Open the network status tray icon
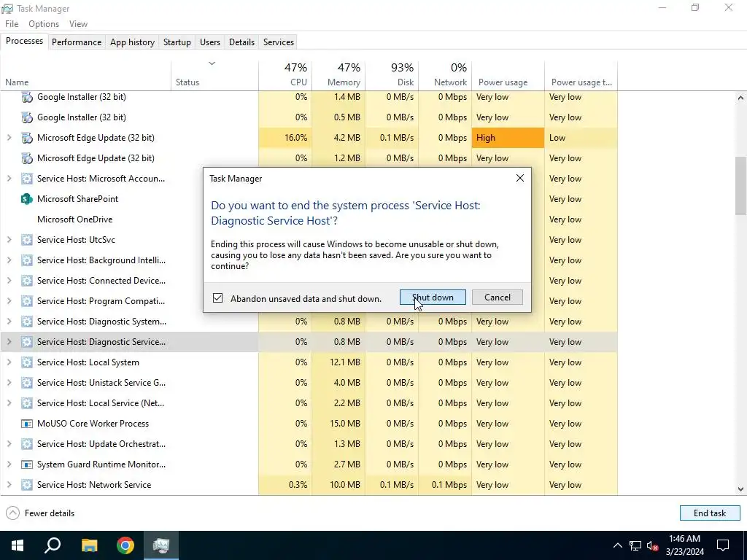 tap(635, 545)
